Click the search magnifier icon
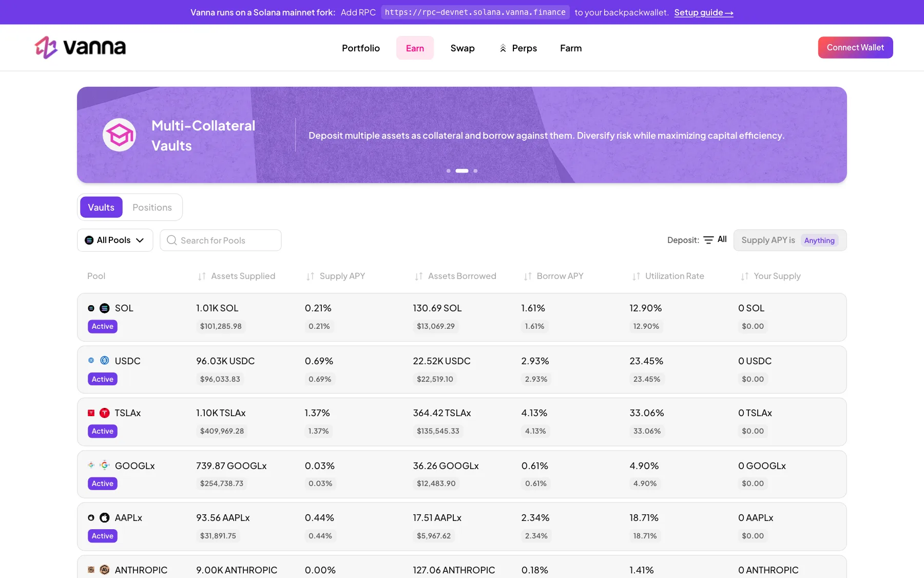The height and width of the screenshot is (578, 924). tap(172, 240)
